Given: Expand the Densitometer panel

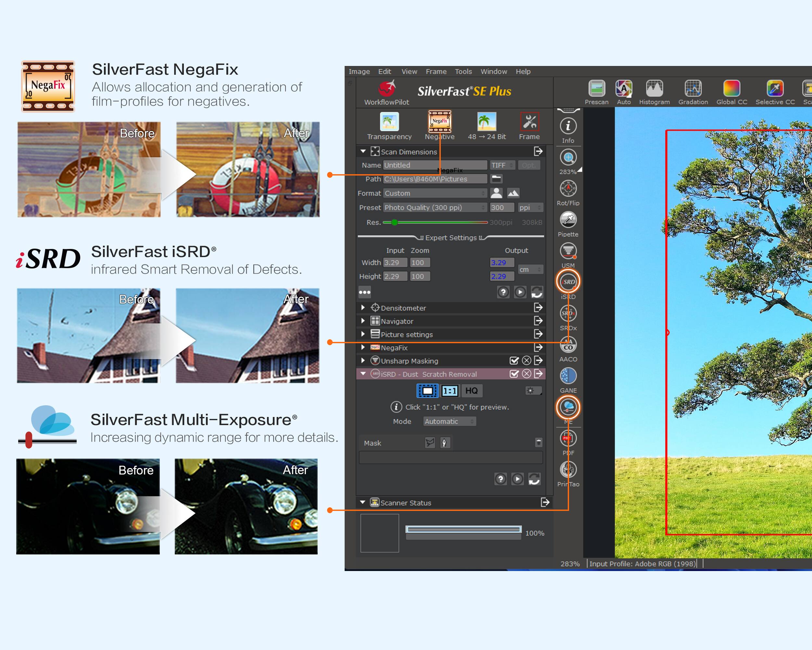Looking at the screenshot, I should [x=363, y=308].
